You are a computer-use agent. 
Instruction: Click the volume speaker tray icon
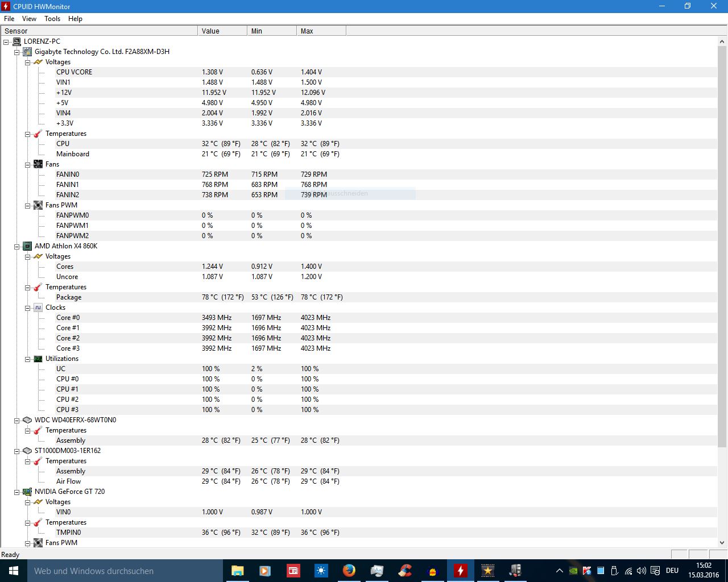click(642, 571)
